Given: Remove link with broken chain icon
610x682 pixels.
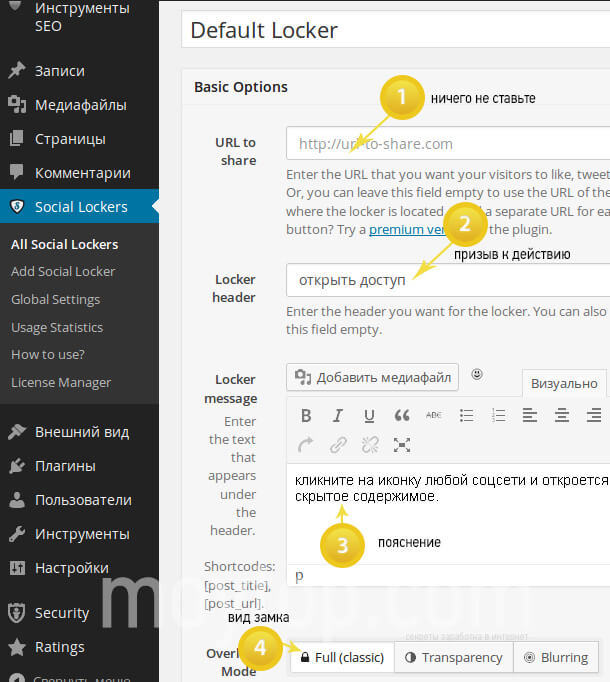Looking at the screenshot, I should point(370,445).
